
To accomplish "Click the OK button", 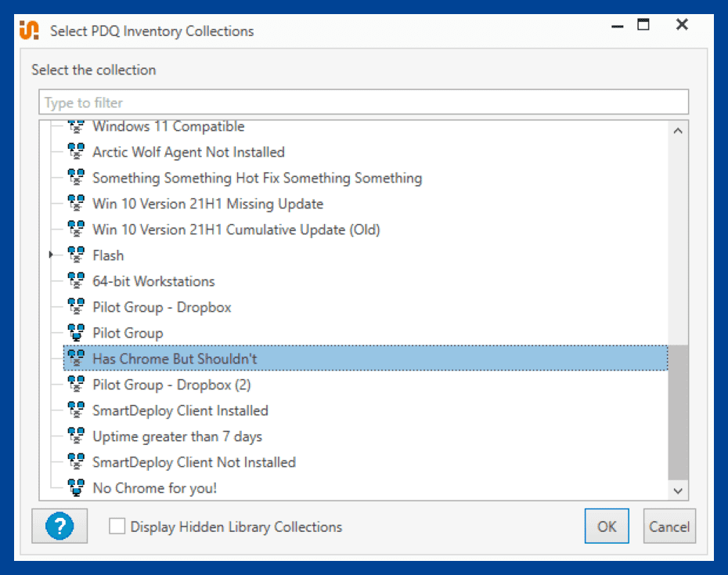I will [x=607, y=526].
